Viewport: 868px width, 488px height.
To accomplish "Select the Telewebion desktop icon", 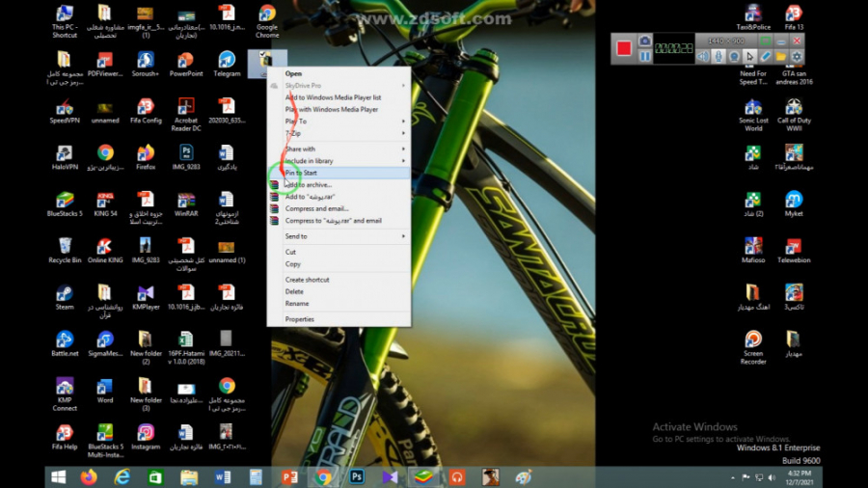I will tap(794, 250).
